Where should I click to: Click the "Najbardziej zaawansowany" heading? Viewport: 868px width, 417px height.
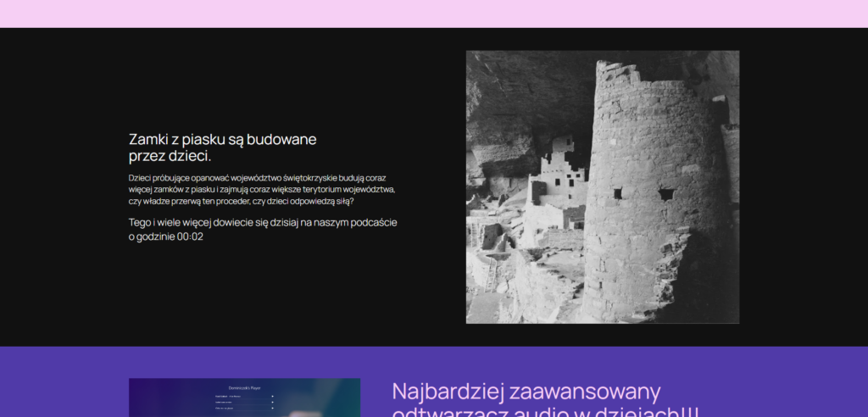(x=526, y=392)
